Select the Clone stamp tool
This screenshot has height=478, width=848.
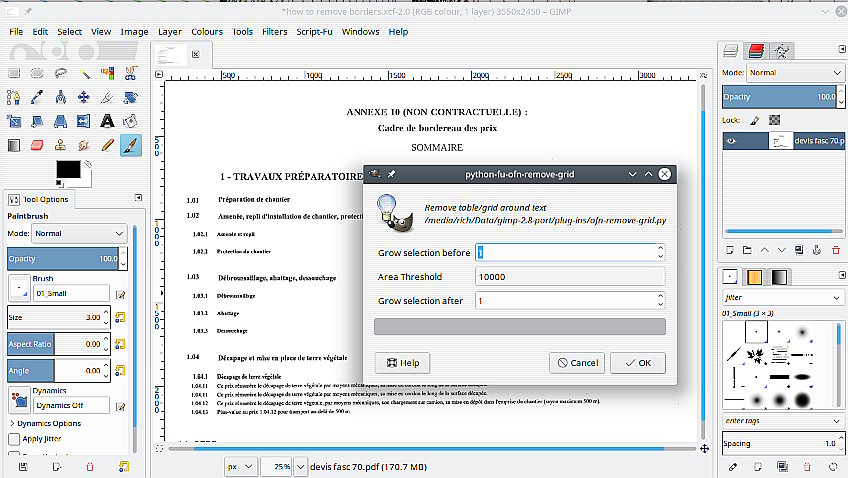pyautogui.click(x=61, y=145)
